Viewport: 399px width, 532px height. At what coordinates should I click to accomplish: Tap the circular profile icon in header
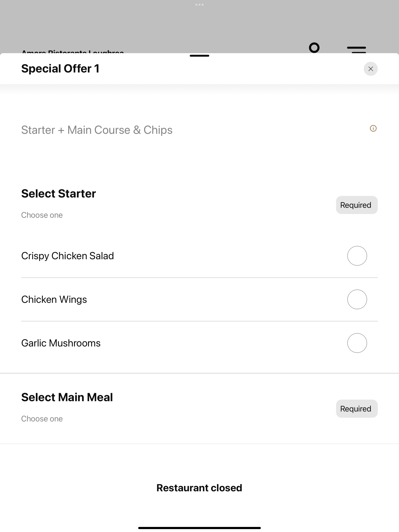tap(314, 48)
